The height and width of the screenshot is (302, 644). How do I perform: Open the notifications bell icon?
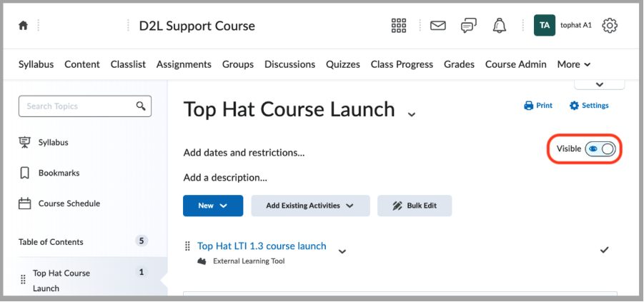499,26
